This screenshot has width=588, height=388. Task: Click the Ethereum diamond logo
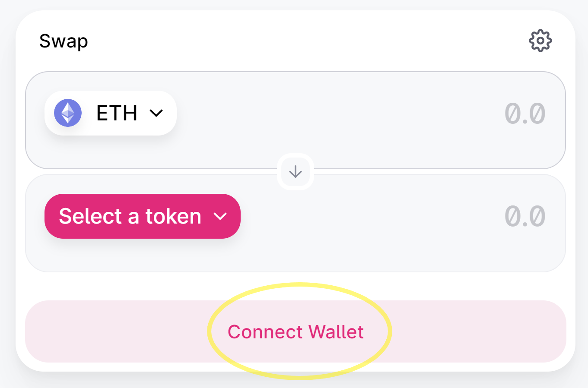pos(68,113)
